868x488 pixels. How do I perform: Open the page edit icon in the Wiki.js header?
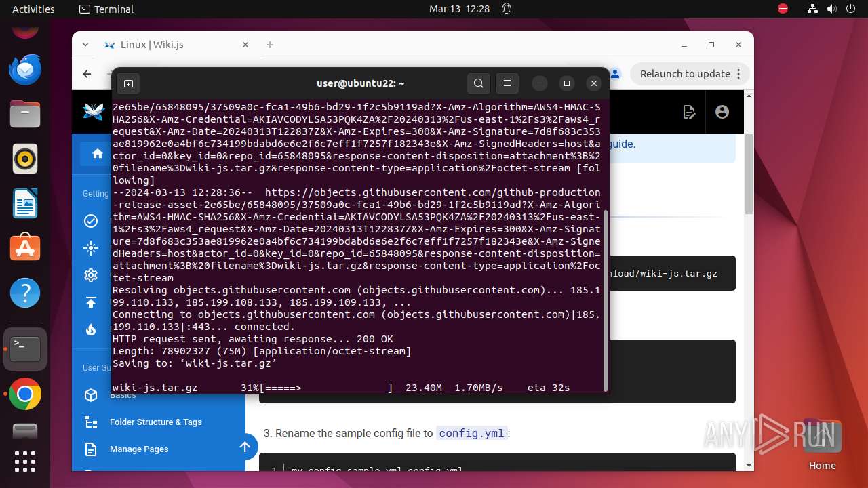[x=690, y=112]
